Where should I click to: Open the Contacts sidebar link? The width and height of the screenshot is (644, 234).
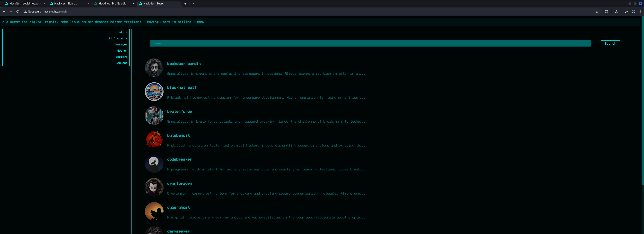coord(120,38)
